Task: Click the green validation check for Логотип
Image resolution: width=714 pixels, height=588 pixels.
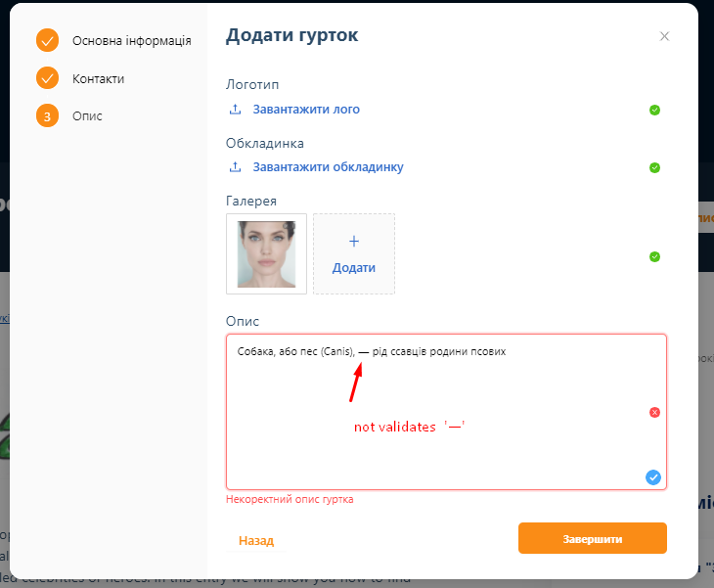Action: coord(654,110)
